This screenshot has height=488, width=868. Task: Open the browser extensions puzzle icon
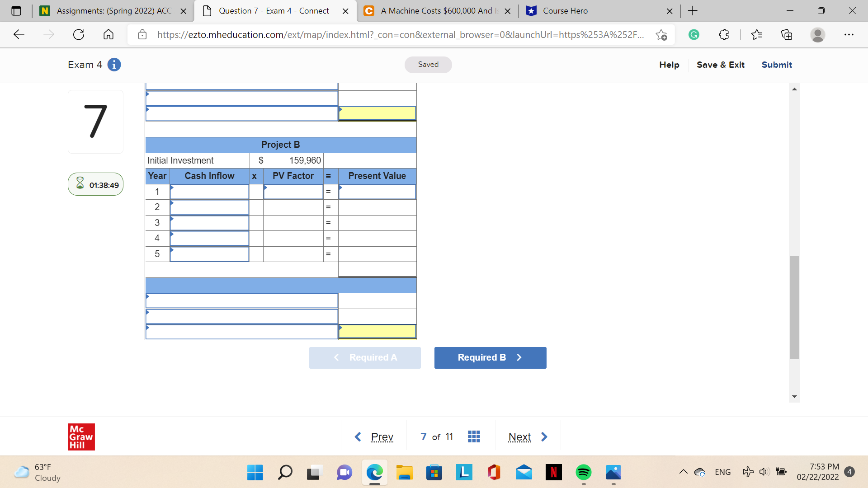click(x=724, y=34)
